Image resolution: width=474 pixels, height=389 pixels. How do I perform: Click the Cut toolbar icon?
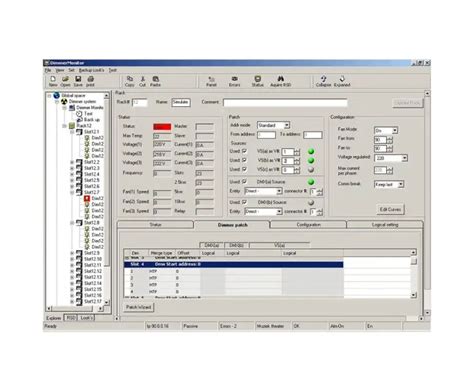click(x=143, y=79)
